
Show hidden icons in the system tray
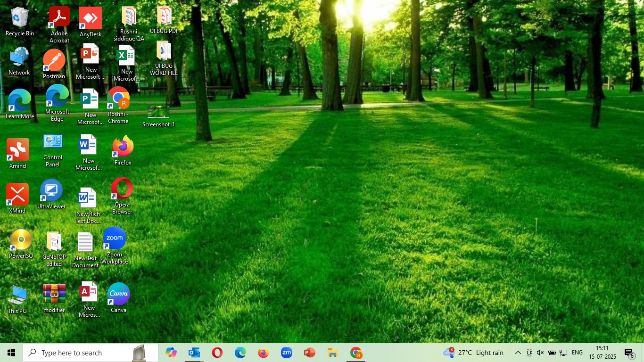pos(518,353)
